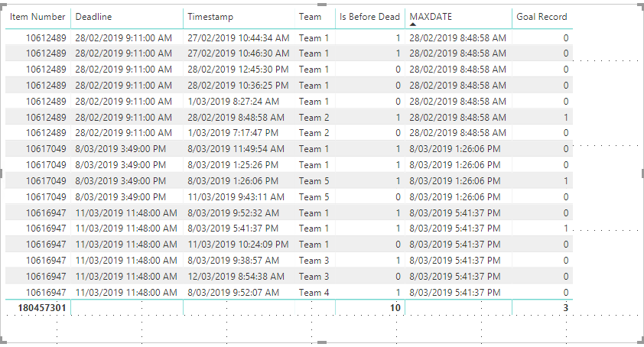Image resolution: width=644 pixels, height=347 pixels.
Task: Click Team 5 in the 11/03/2019 9:43:11 AM row
Action: [x=314, y=197]
